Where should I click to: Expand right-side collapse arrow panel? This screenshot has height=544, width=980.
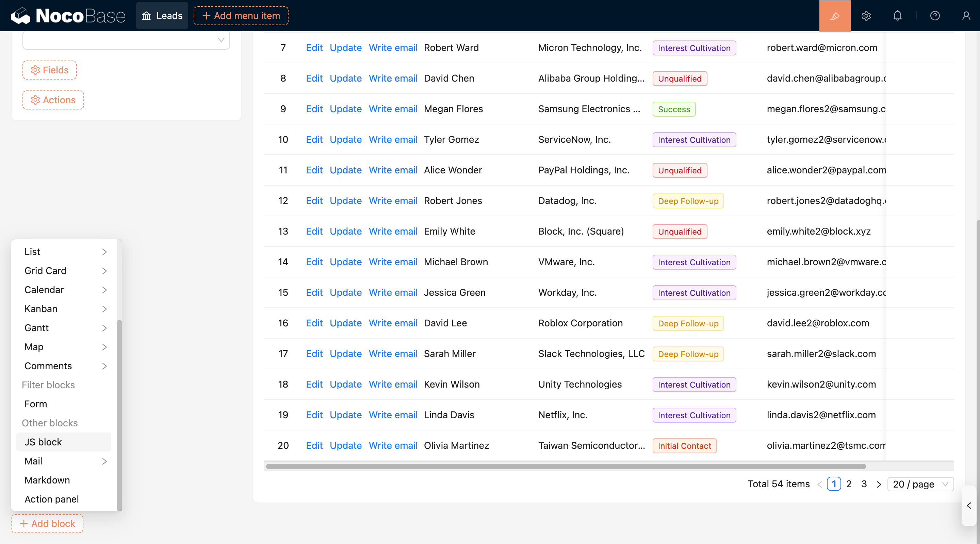click(969, 506)
